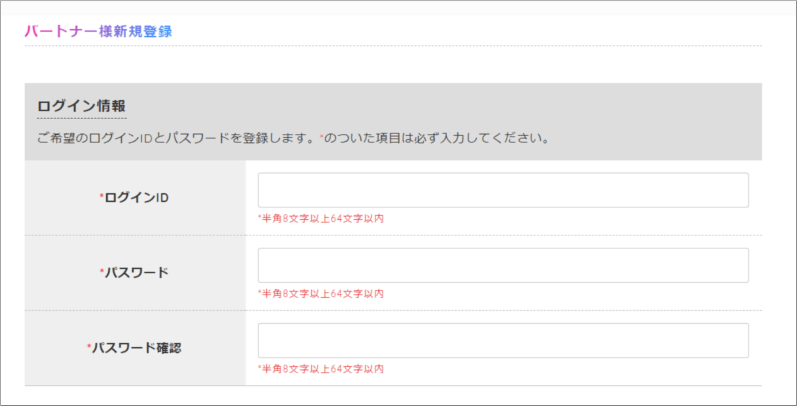
Task: Click the red asterisk before パスワード確認
Action: tap(88, 346)
